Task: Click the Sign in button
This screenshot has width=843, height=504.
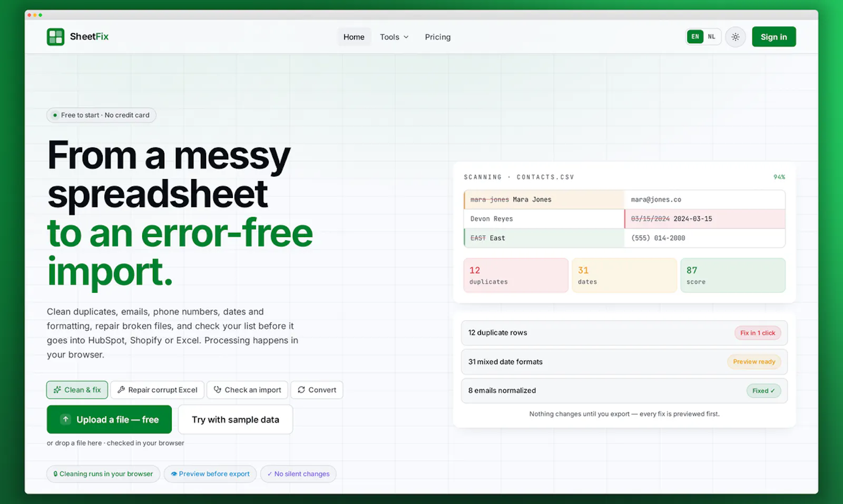Action: click(773, 37)
